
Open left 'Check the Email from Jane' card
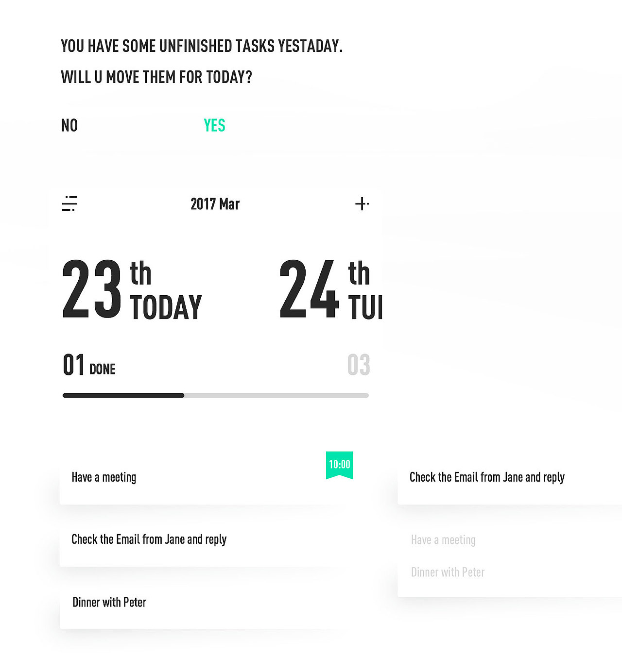(x=194, y=539)
